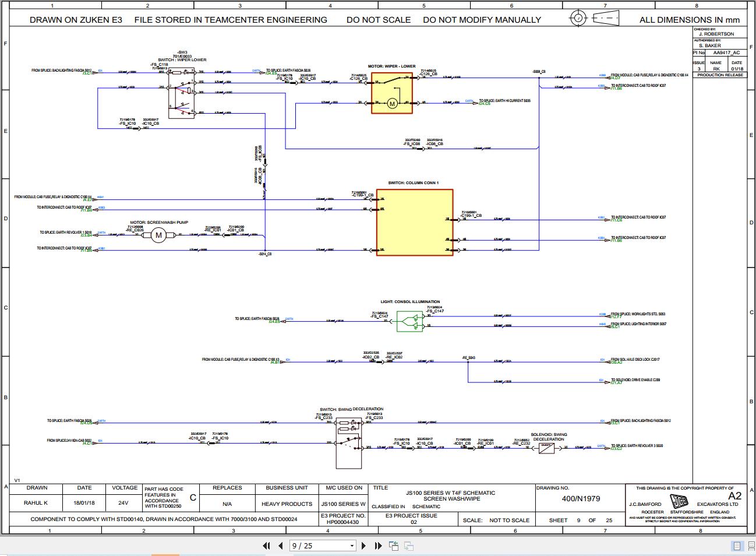Click the 'ALL DIMENSIONS IN mm' header text
Viewport: 756px width, 556px height.
pos(690,19)
